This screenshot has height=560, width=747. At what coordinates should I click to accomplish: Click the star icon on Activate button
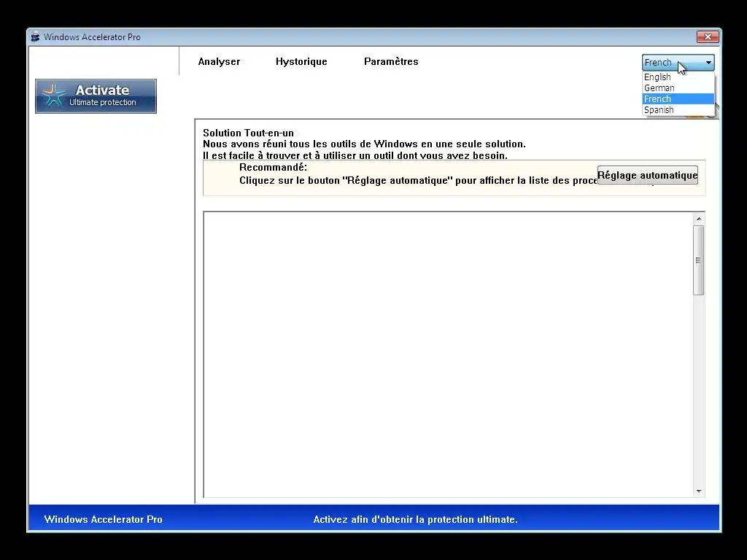[53, 96]
